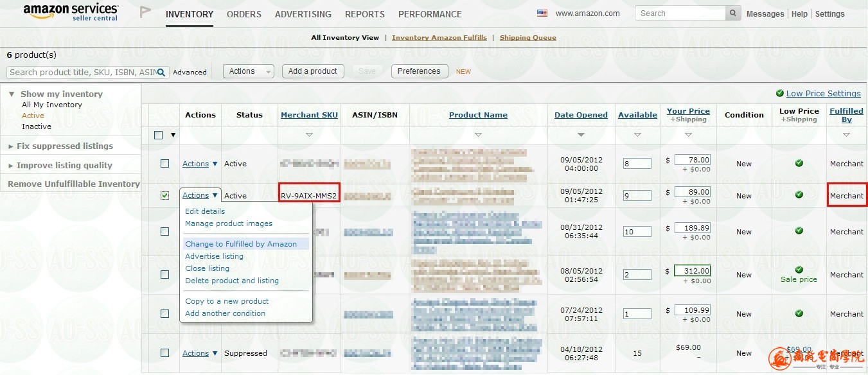This screenshot has width=868, height=375.
Task: Click the US flag marketplace icon
Action: pos(542,13)
